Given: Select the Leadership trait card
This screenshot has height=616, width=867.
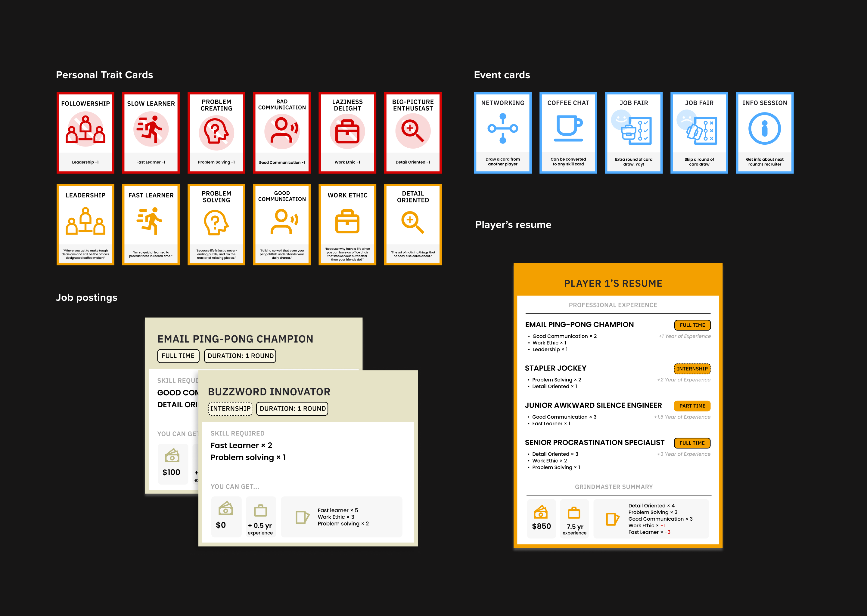Looking at the screenshot, I should point(85,225).
